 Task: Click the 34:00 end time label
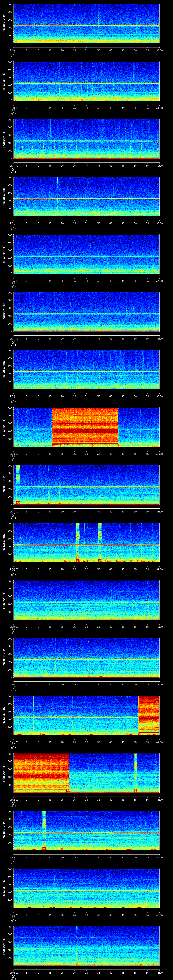click(x=159, y=281)
